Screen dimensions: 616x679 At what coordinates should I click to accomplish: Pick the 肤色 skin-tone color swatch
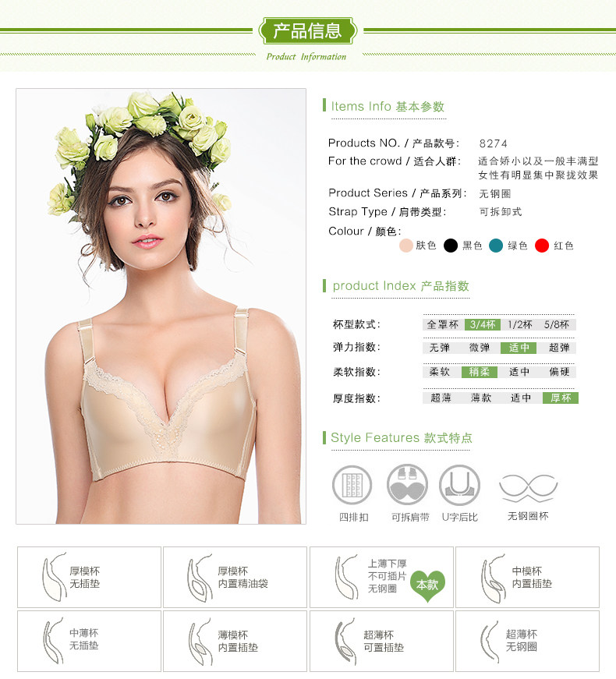[406, 246]
